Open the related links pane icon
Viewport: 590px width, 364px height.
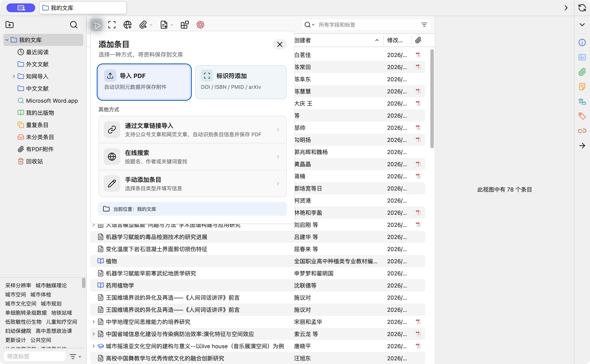tap(582, 131)
